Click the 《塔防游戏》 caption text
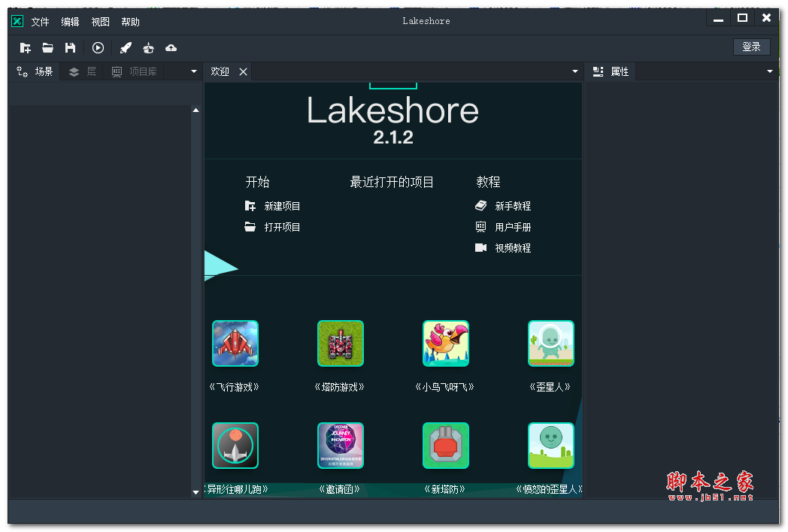The width and height of the screenshot is (788, 532). tap(339, 387)
